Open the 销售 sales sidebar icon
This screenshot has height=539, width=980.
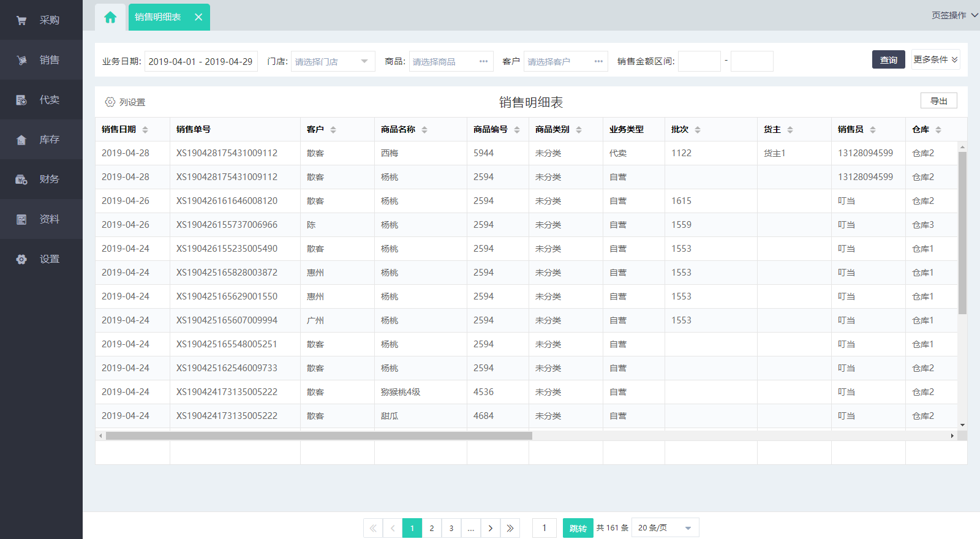point(21,60)
